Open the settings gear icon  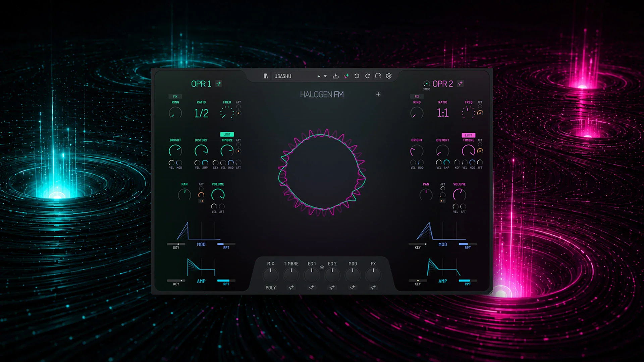click(389, 76)
